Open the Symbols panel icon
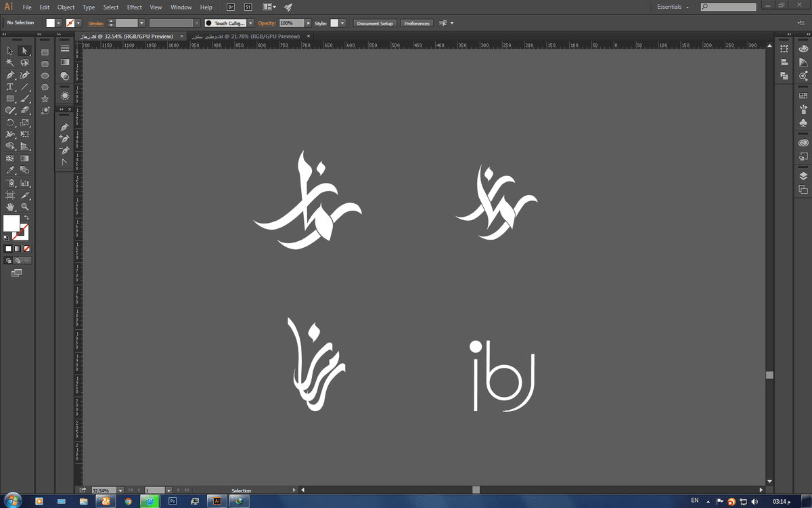 pyautogui.click(x=803, y=123)
